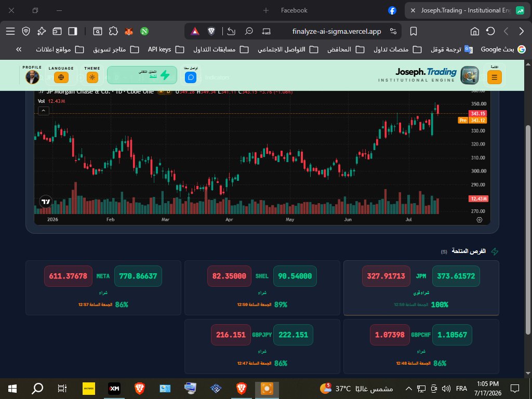Viewport: 532px width, 399px height.
Task: Open MetaMask fox extension
Action: 129,31
